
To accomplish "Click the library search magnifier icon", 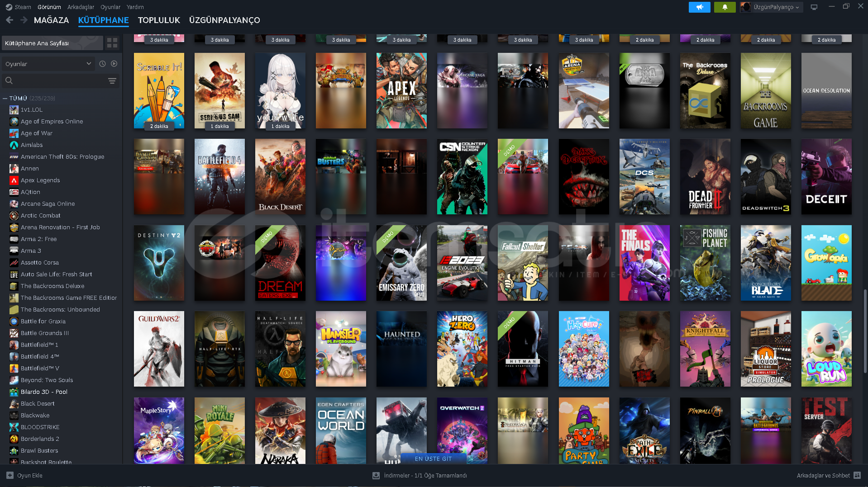I will 9,81.
